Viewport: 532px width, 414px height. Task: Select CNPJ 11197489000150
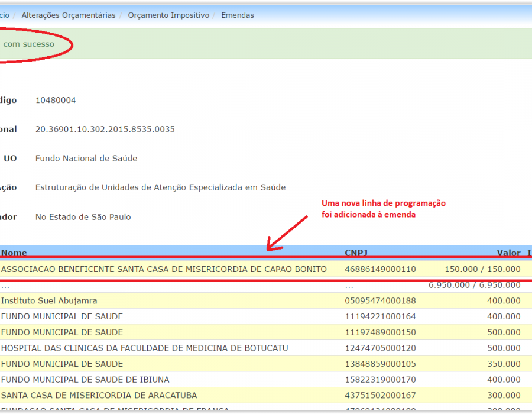(380, 332)
